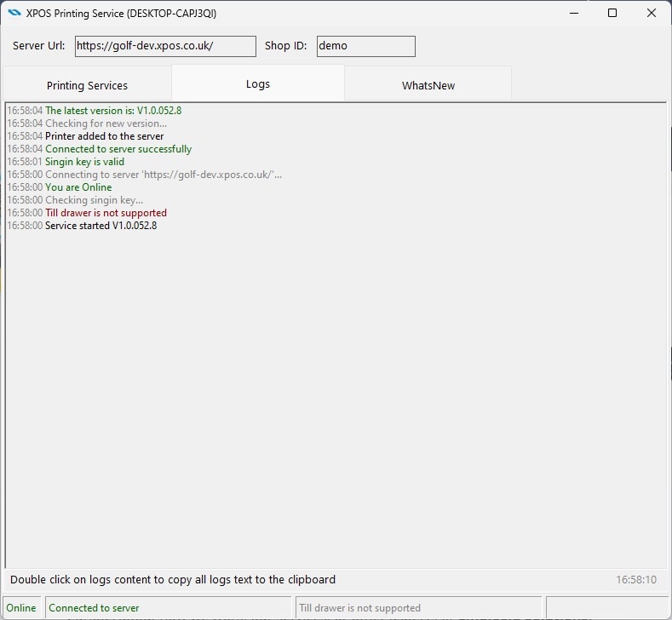
Task: Click status bar 'Till drawer is not supported'
Action: pos(418,607)
